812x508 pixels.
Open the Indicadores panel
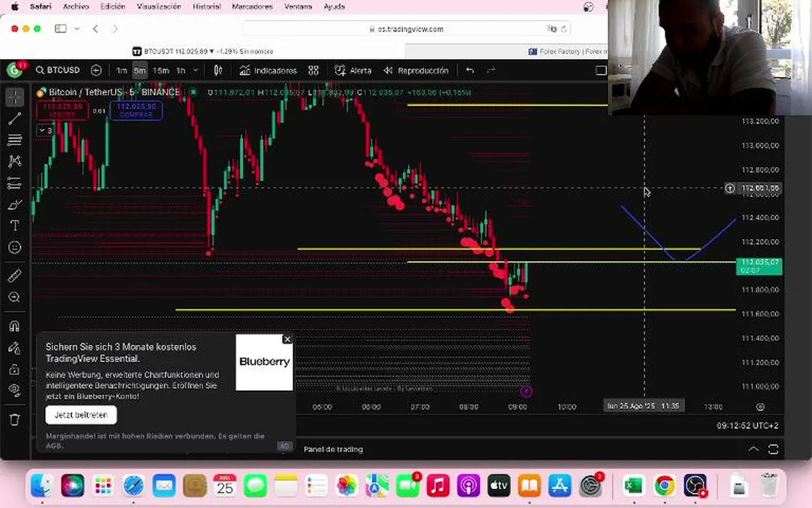269,71
